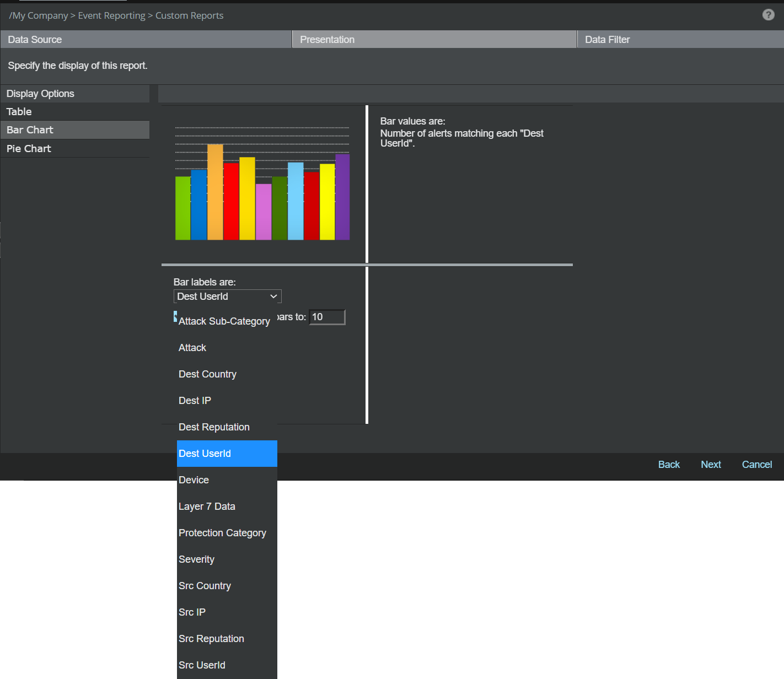The height and width of the screenshot is (679, 784).
Task: Open the Presentation step tab
Action: tap(434, 40)
